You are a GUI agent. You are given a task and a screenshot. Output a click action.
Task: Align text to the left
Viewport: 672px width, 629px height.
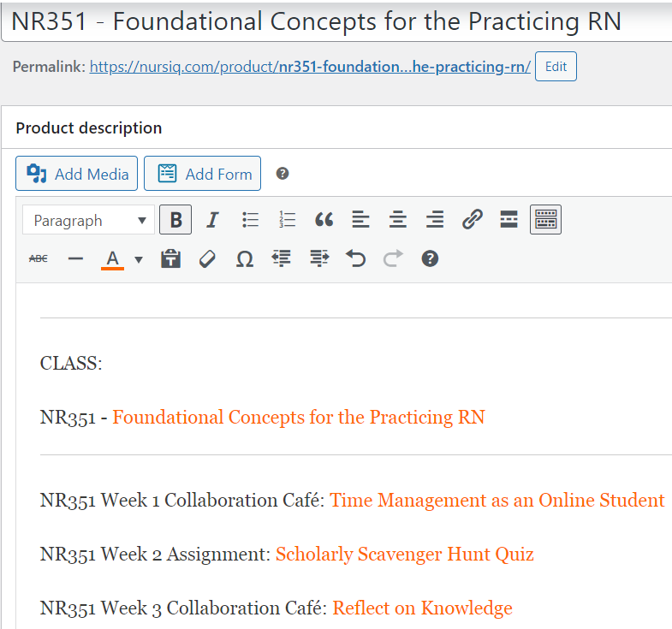pyautogui.click(x=360, y=221)
